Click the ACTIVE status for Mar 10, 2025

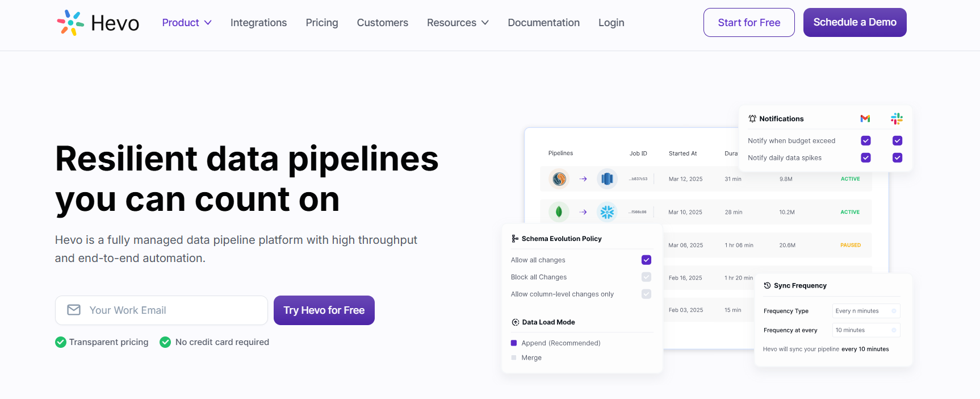coord(850,212)
